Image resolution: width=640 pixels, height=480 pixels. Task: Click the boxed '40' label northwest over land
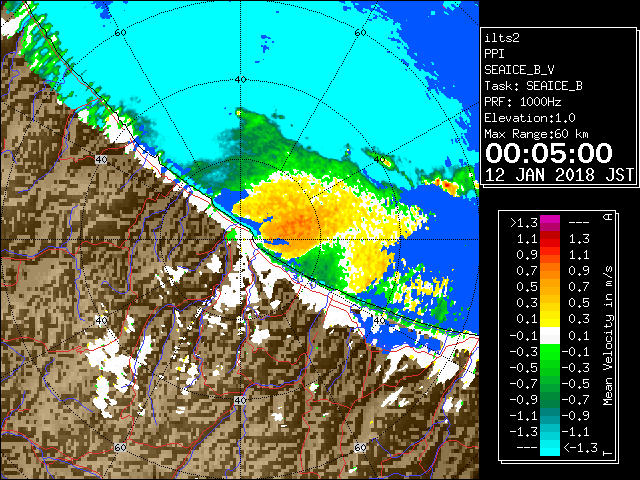(101, 160)
